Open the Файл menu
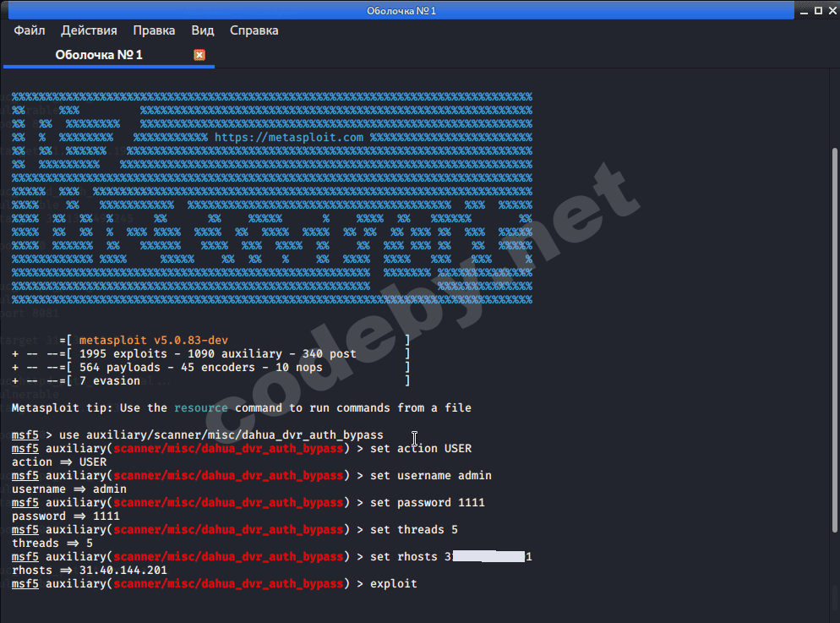The image size is (840, 623). click(30, 30)
